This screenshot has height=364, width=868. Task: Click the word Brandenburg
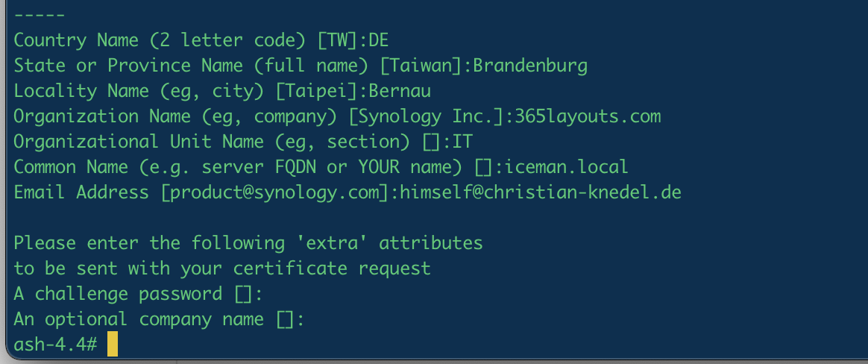[x=529, y=66]
